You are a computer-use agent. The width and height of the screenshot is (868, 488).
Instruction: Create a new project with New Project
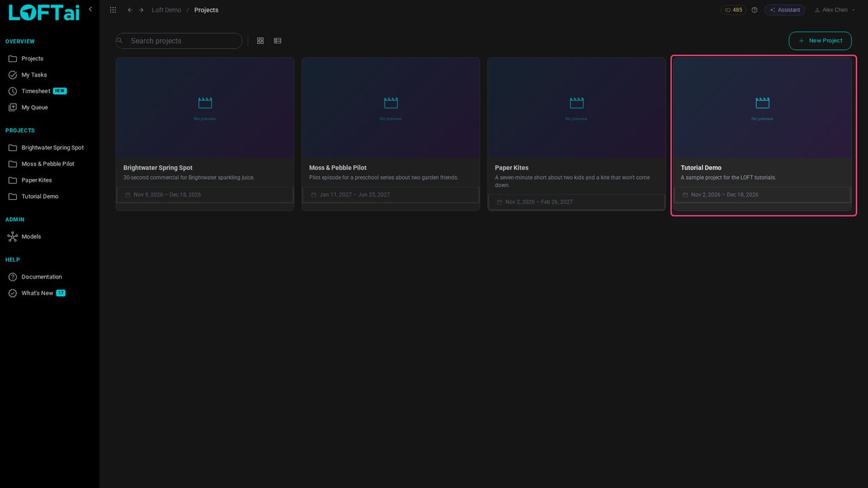820,41
